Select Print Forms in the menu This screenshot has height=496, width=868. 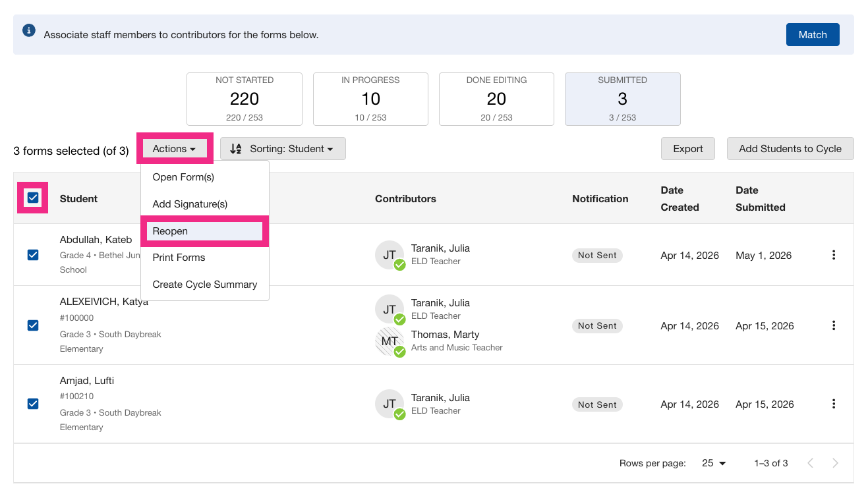click(205, 258)
